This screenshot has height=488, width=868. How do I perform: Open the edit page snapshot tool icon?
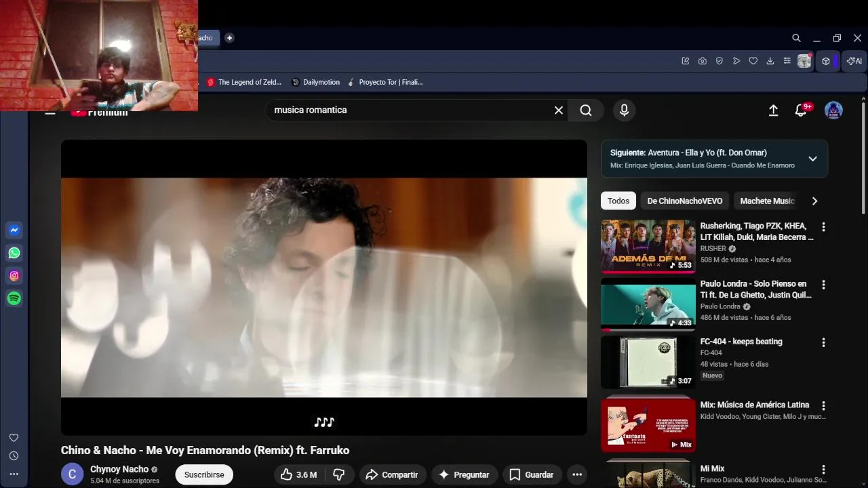686,61
